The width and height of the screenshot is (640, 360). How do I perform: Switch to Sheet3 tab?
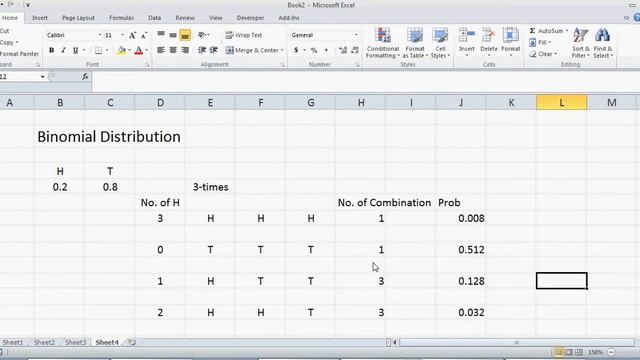[x=76, y=342]
